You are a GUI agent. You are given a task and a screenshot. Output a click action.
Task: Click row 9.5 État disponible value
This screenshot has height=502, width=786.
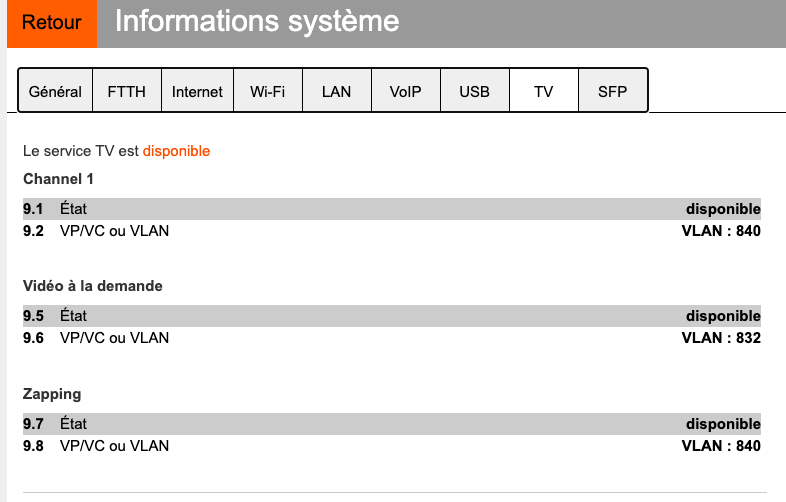tap(722, 316)
